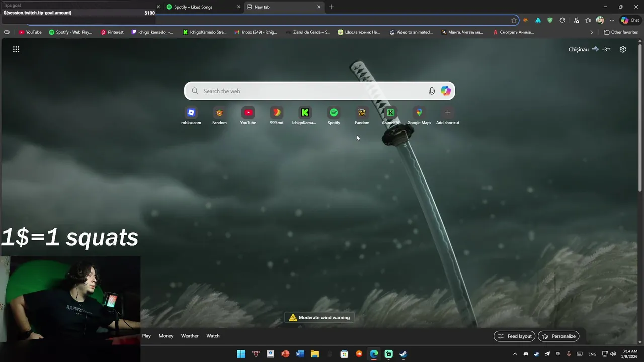
Task: Open the Google Maps shortcut tile
Action: coord(419,116)
